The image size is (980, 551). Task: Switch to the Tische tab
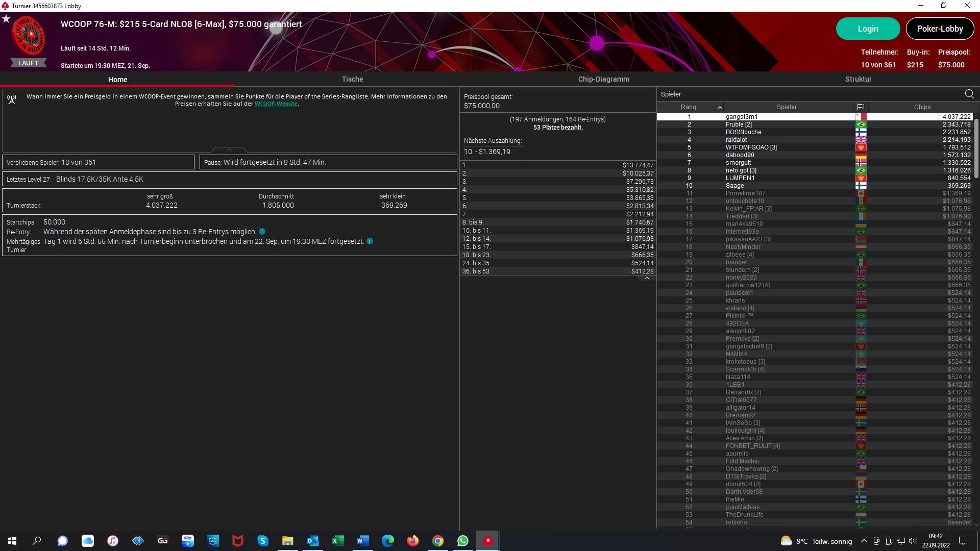point(352,79)
